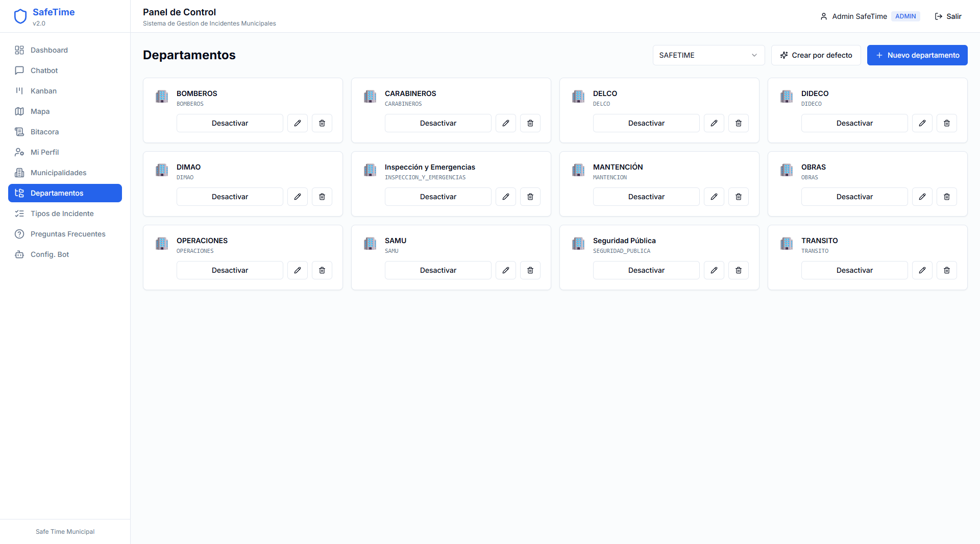This screenshot has width=980, height=544.
Task: Select Departamentos in the sidebar
Action: (65, 193)
